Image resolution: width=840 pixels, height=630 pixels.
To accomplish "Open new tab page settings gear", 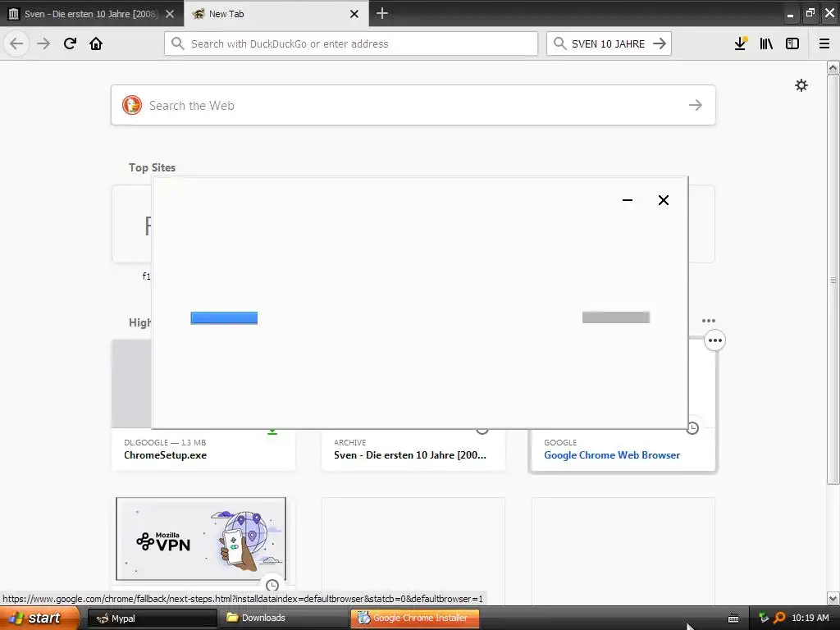I will 801,85.
